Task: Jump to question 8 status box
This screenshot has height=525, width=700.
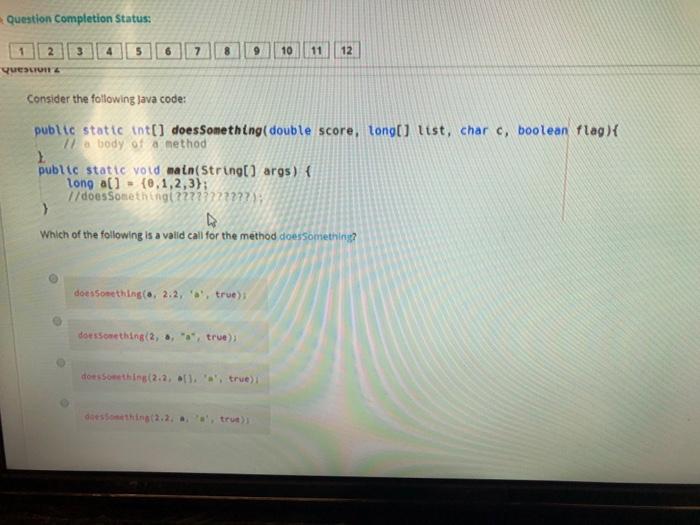Action: tap(227, 51)
